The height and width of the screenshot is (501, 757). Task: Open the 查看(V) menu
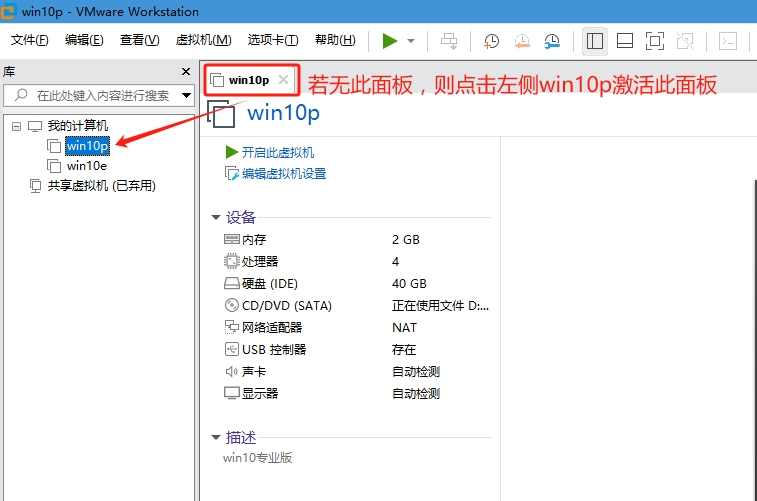[140, 40]
